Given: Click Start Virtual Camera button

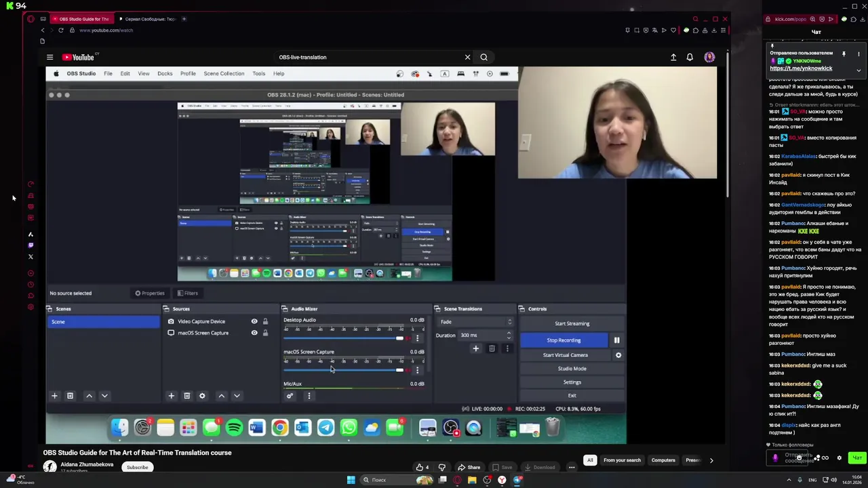Looking at the screenshot, I should coord(565,355).
